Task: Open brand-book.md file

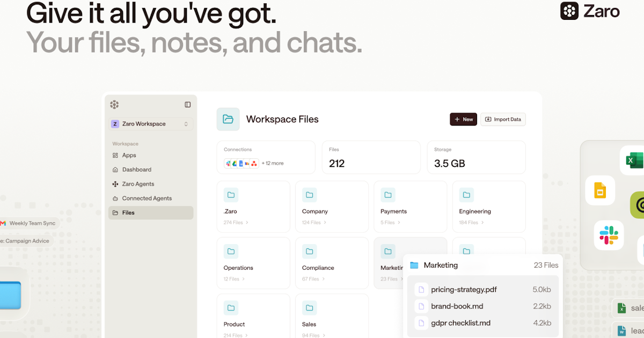Action: 483,306
